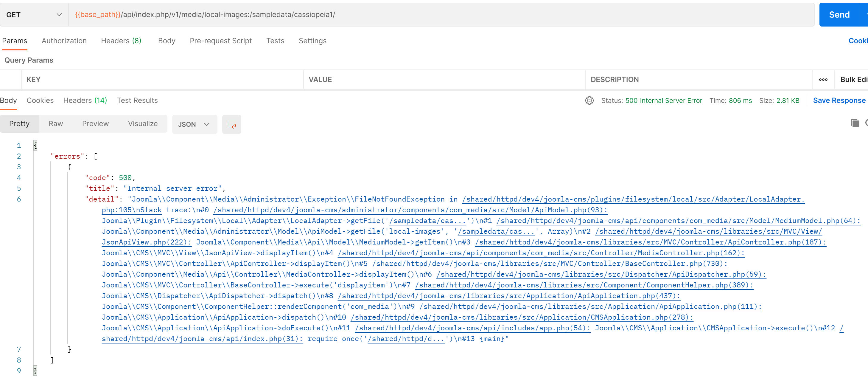Screen dimensions: 868x387
Task: Open the CMSApplication.php(278) path link
Action: click(522, 318)
